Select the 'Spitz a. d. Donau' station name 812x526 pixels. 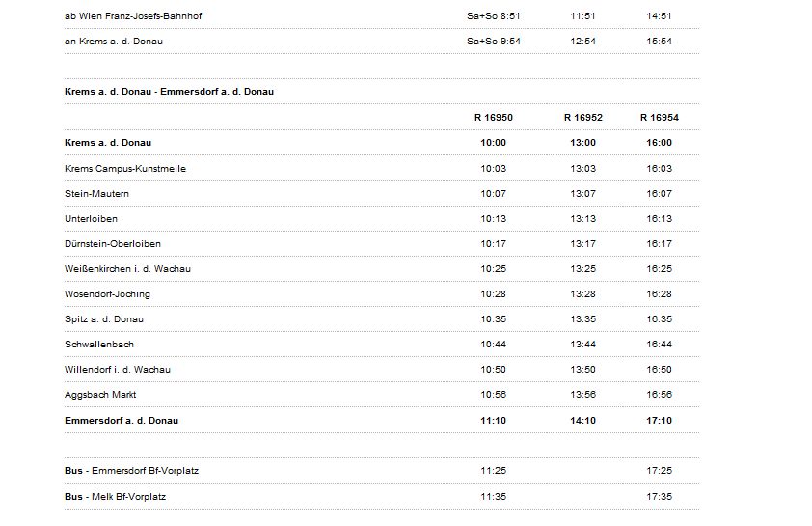pos(103,319)
